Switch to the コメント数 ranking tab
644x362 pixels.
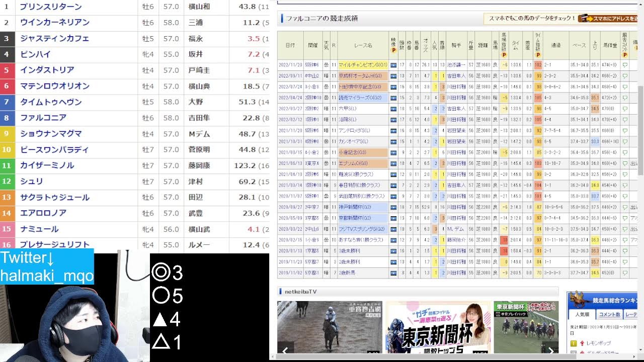click(610, 314)
